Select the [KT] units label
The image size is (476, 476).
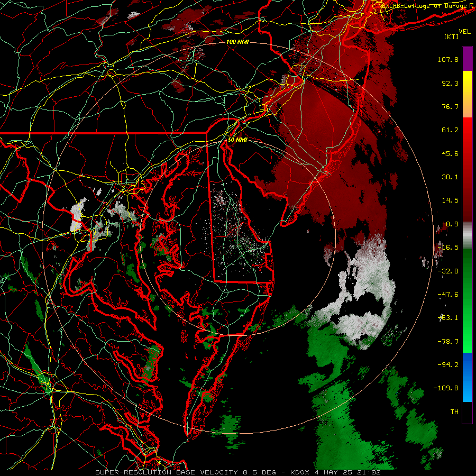[x=452, y=36]
